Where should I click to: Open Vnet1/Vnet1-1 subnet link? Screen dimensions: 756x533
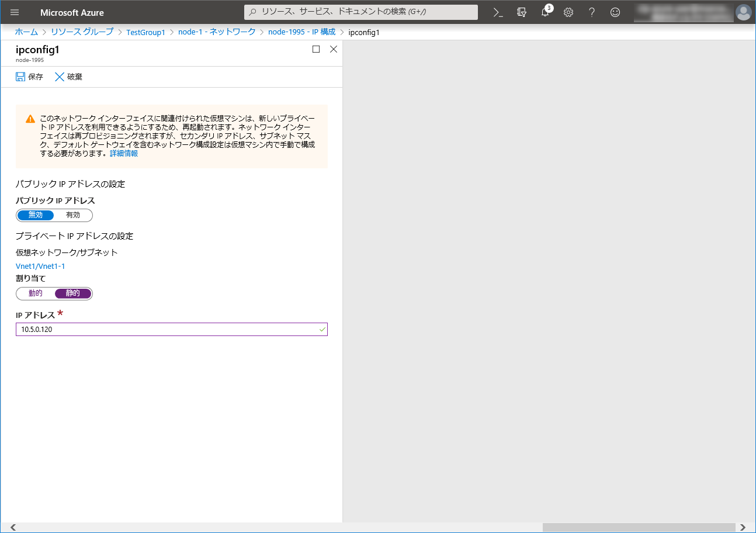click(x=40, y=266)
